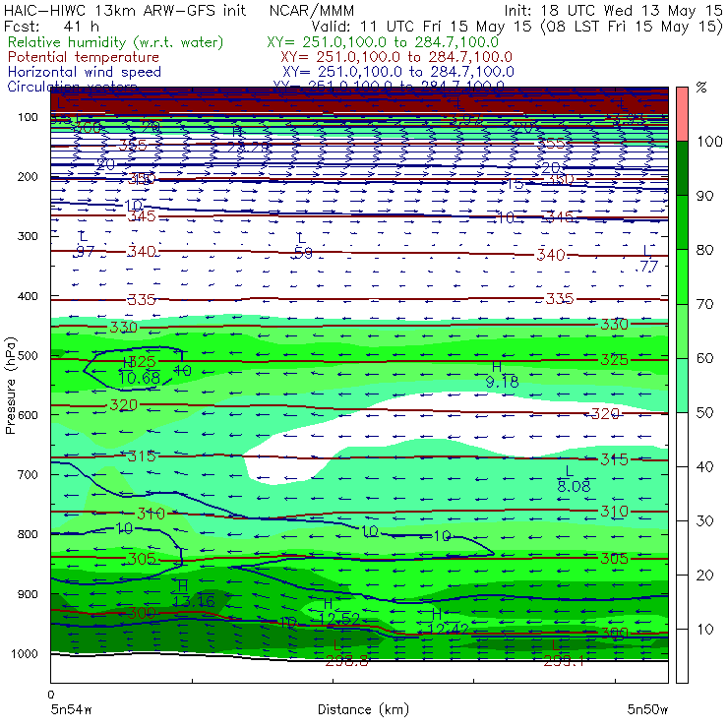This screenshot has width=728, height=728.
Task: Click the 'HAIC-HIWC 13km ARW-GFS init' title
Action: click(124, 11)
